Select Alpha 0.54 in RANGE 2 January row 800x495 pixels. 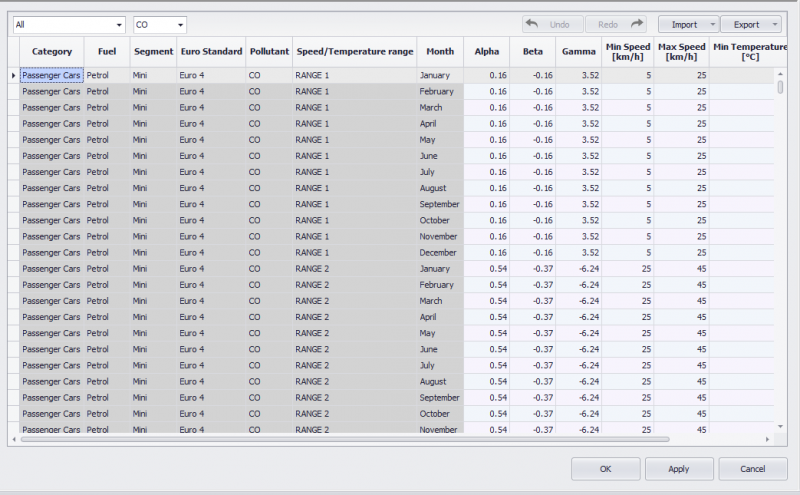click(487, 269)
